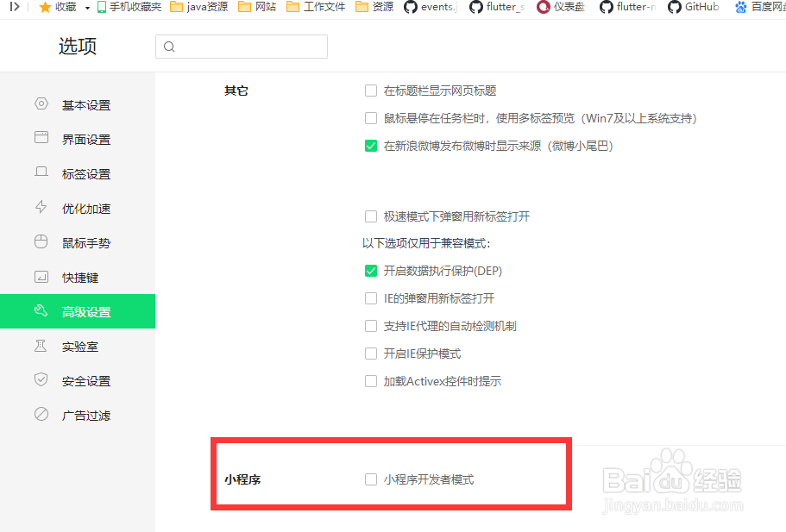Open the flutter_ GitHub bookmark
This screenshot has width=786, height=532.
pos(506,8)
